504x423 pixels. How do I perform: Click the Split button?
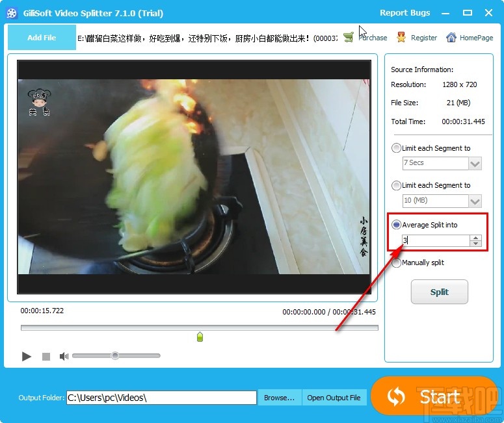point(440,292)
